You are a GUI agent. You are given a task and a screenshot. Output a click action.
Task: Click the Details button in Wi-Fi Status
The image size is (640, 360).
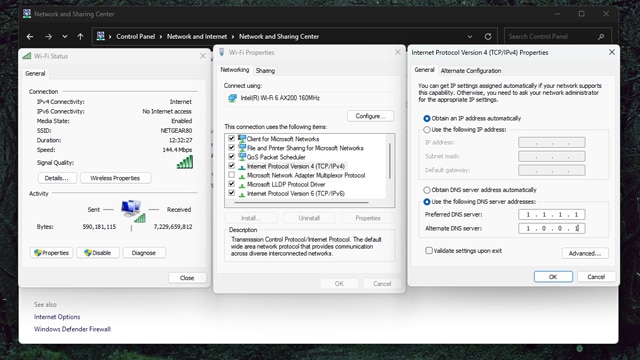pos(57,178)
